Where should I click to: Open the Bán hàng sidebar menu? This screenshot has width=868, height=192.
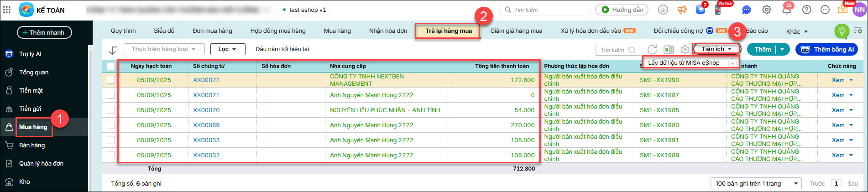pos(32,145)
